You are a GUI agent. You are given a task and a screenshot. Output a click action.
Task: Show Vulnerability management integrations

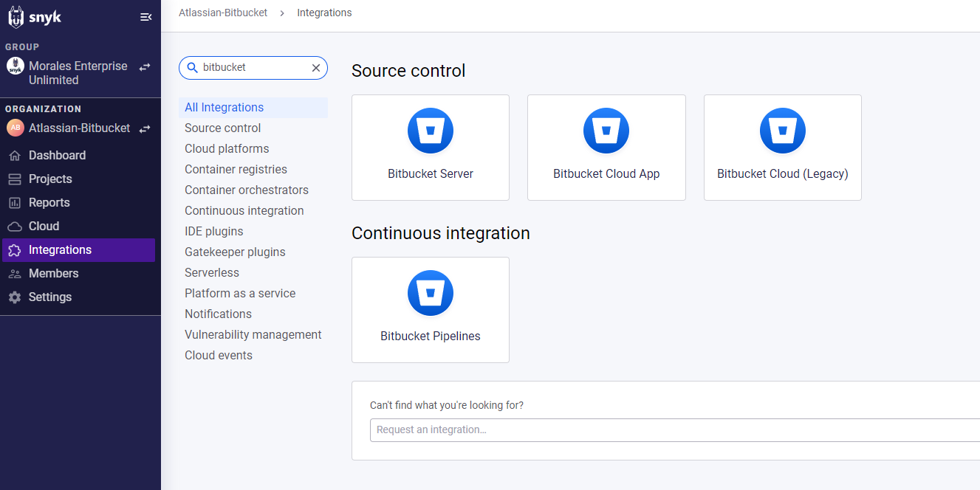coord(253,335)
